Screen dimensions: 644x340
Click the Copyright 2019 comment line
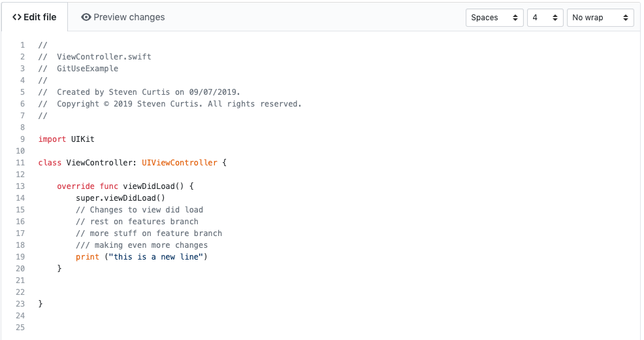(170, 104)
